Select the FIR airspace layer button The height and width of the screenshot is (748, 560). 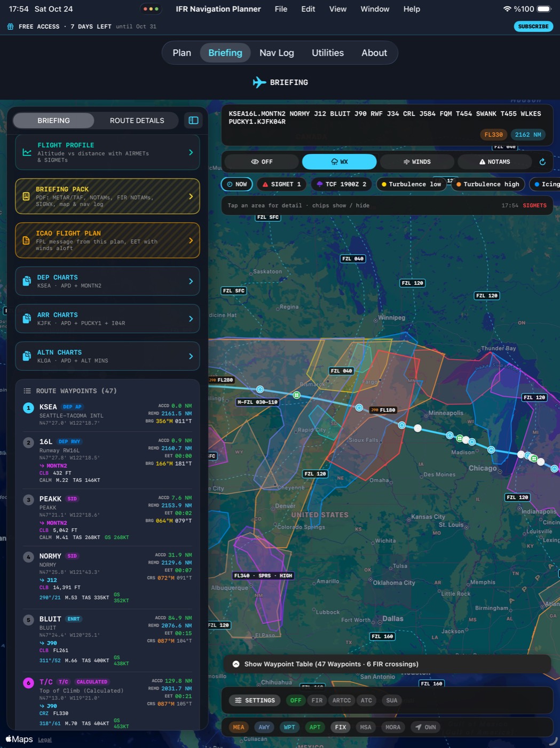point(317,700)
